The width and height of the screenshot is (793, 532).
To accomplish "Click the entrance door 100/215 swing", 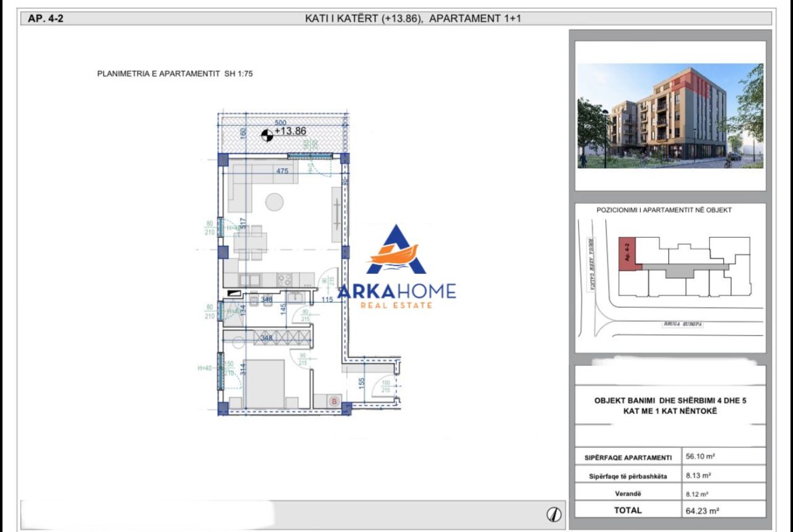I will coord(384,388).
